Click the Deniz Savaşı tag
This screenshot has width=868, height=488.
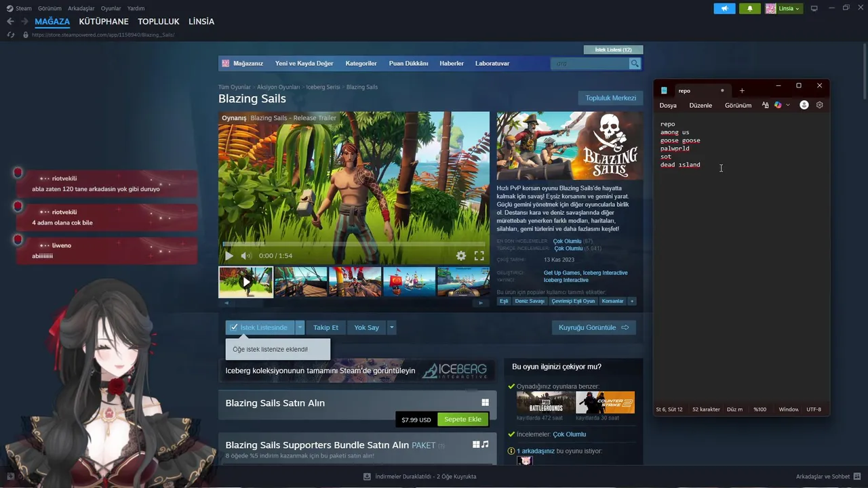pos(530,301)
